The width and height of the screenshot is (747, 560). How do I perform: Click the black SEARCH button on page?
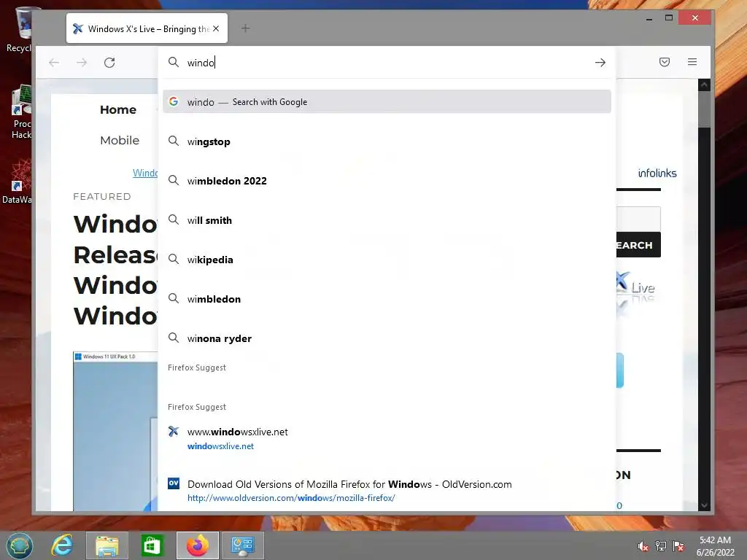(x=638, y=245)
